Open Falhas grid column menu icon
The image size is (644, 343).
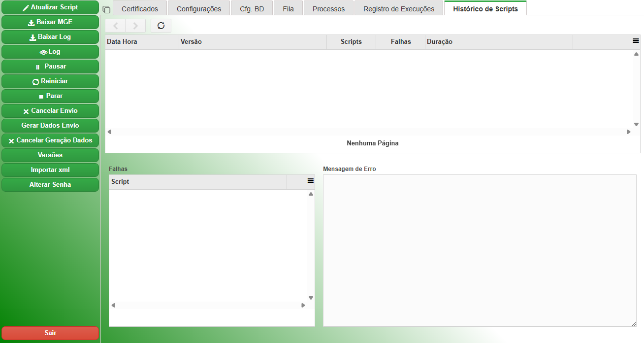point(311,181)
